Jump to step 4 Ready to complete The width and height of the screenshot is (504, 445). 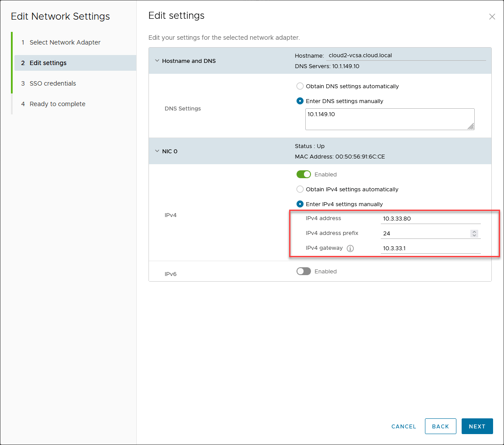tap(57, 104)
